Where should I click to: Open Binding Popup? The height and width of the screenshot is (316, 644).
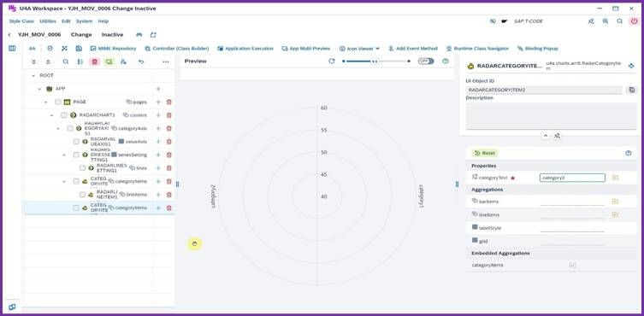pos(538,49)
